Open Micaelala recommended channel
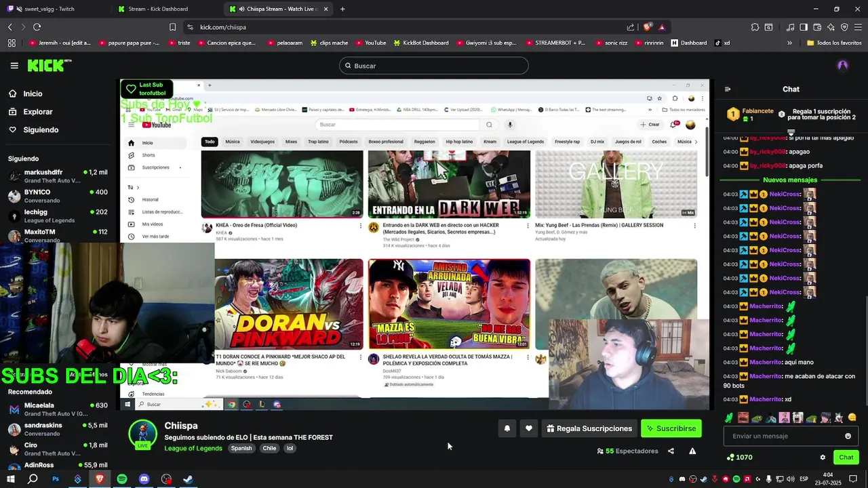Screen dimensions: 868x488 tap(58, 409)
